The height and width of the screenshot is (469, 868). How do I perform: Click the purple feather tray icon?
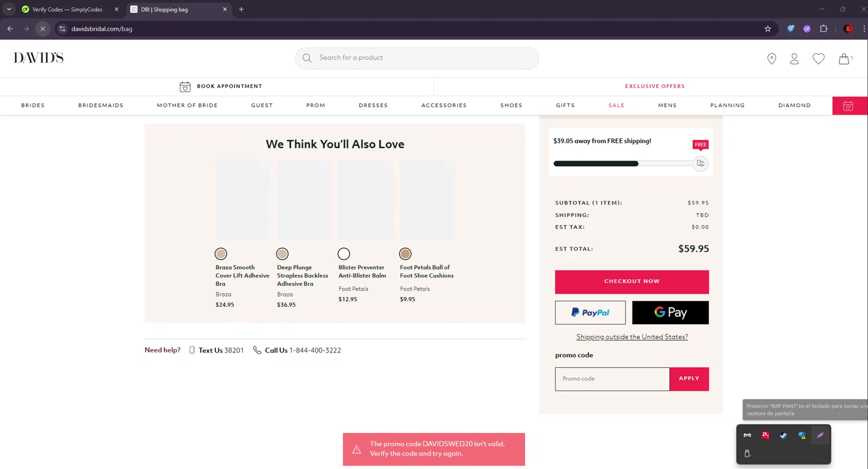(x=820, y=435)
